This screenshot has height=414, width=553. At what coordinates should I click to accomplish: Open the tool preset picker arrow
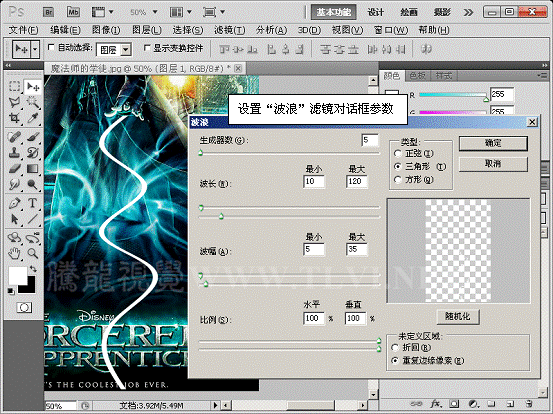[x=35, y=49]
